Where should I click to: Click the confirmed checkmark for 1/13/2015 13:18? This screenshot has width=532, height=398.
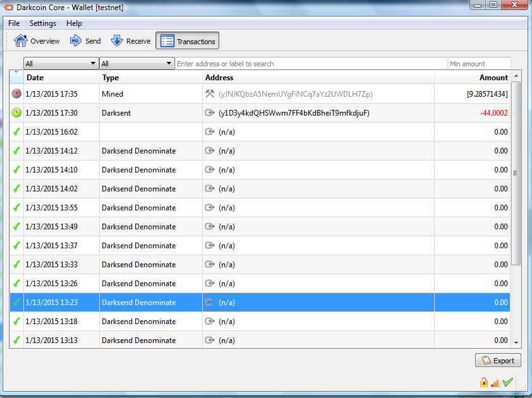coord(16,322)
